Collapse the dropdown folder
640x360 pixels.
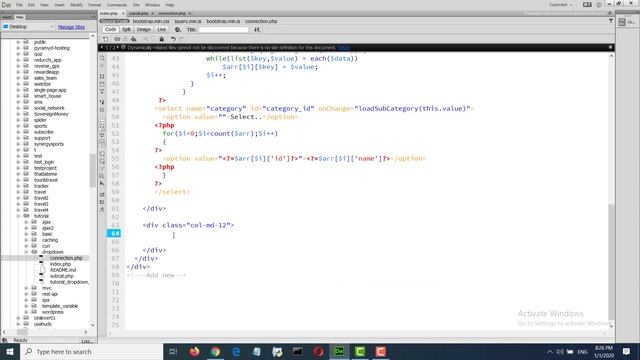[x=26, y=252]
